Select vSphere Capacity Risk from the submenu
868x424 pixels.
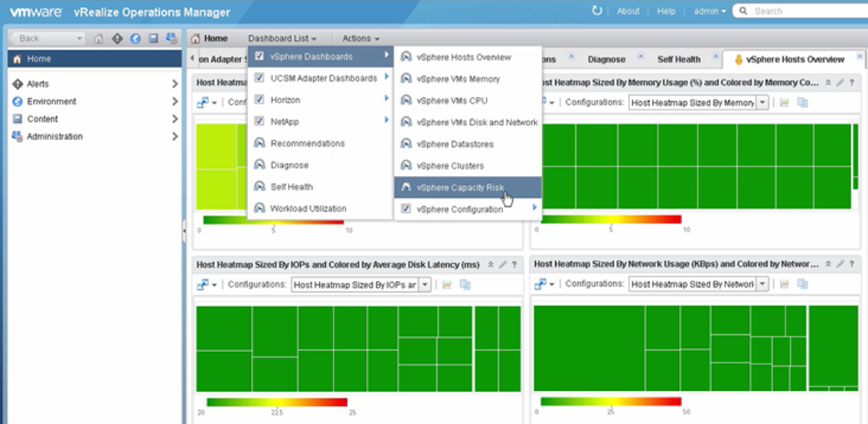(x=459, y=188)
